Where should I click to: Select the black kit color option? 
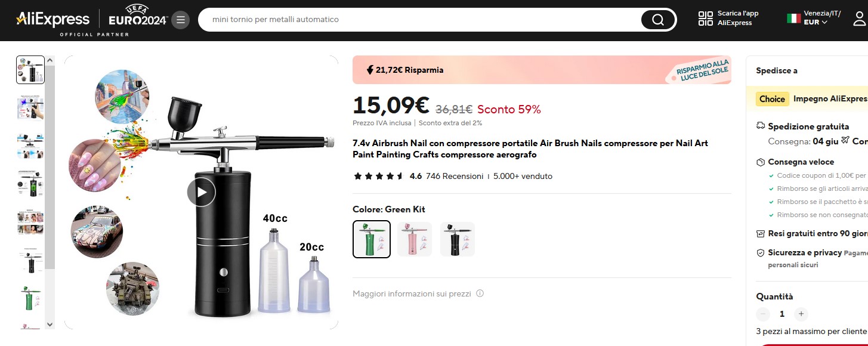coord(458,239)
